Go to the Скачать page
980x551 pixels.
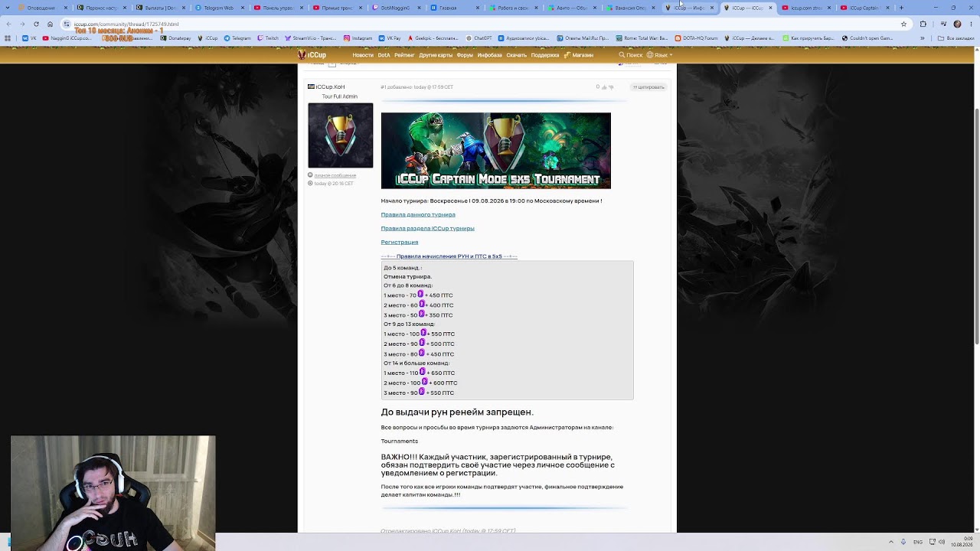517,55
